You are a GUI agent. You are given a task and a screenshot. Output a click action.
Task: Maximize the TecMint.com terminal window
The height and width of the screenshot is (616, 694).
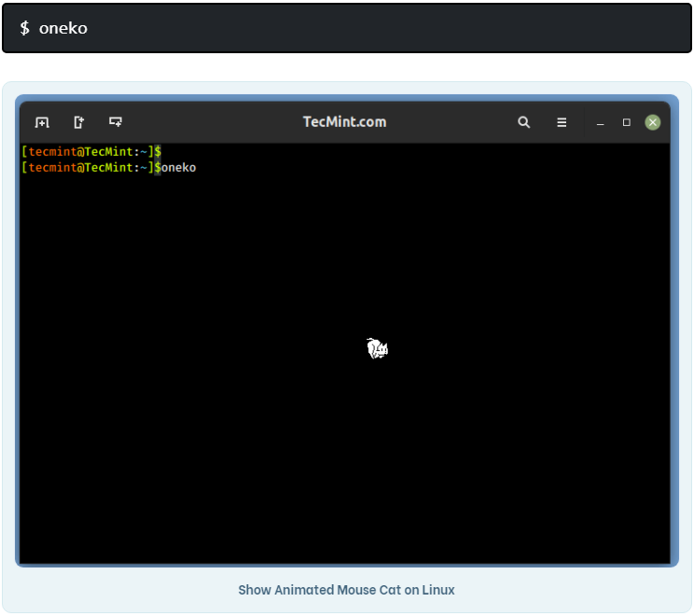pyautogui.click(x=627, y=122)
